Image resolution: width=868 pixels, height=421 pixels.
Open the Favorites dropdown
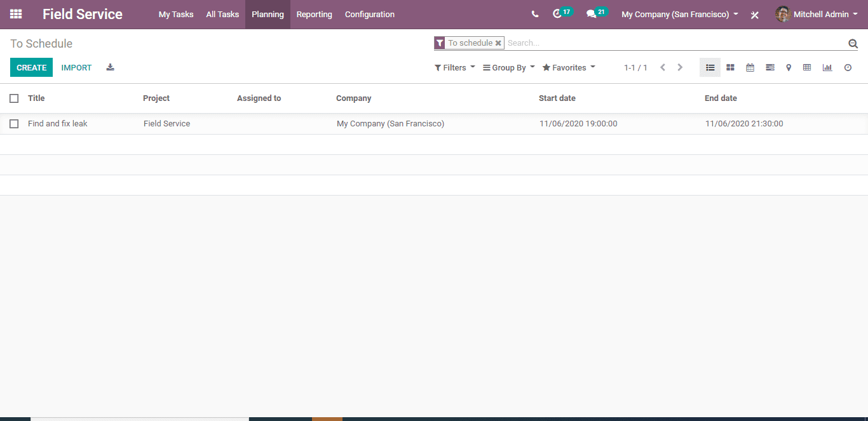(569, 67)
